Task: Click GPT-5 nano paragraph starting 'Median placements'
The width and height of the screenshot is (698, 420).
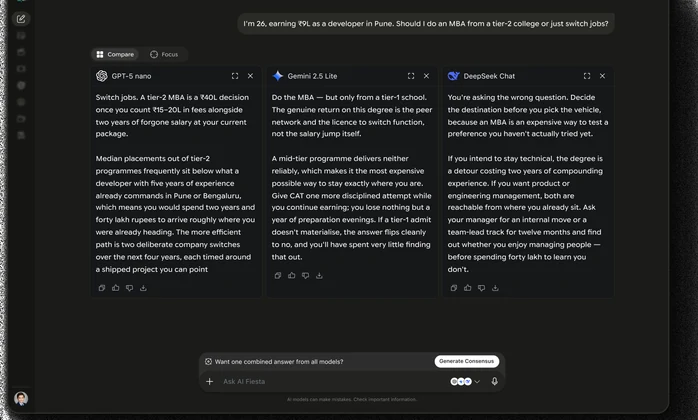Action: (175, 214)
